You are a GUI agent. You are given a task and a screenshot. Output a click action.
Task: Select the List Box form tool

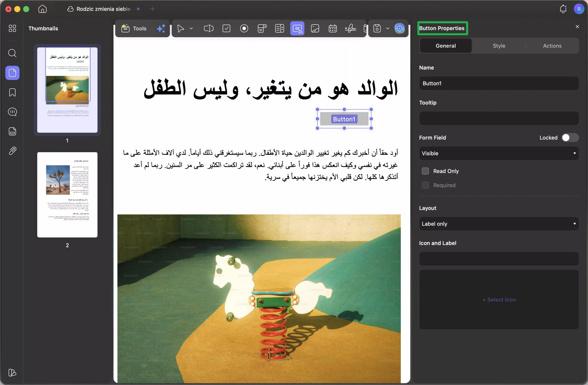(280, 28)
